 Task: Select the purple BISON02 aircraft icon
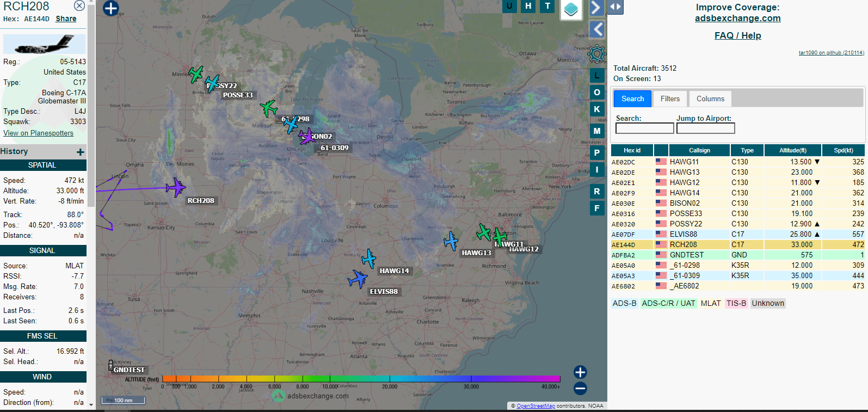pyautogui.click(x=307, y=136)
